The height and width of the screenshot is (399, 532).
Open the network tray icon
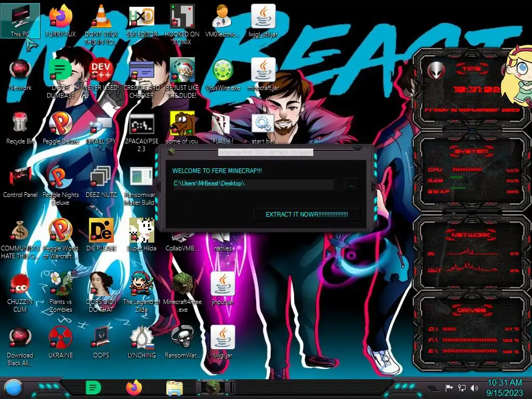(x=462, y=388)
